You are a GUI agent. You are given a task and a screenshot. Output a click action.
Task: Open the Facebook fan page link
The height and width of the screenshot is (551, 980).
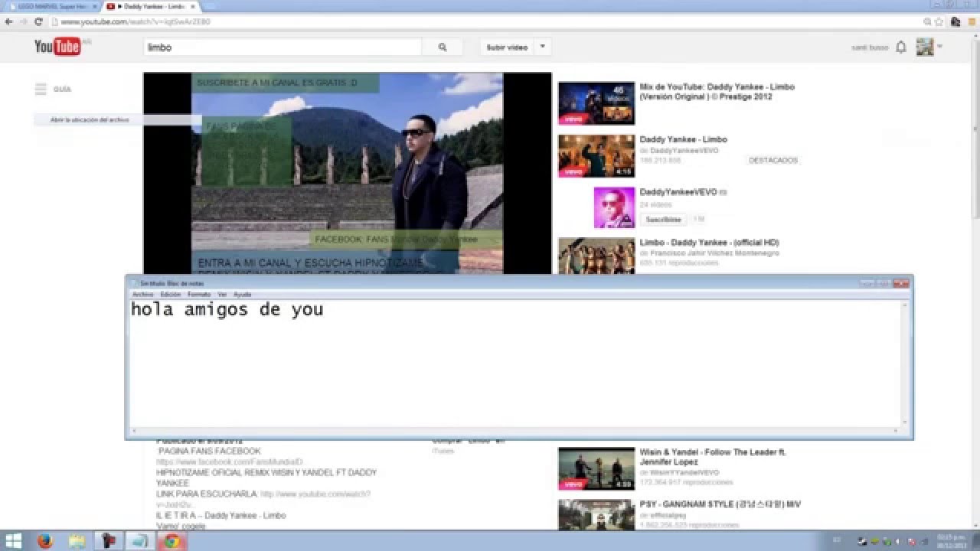(x=230, y=462)
